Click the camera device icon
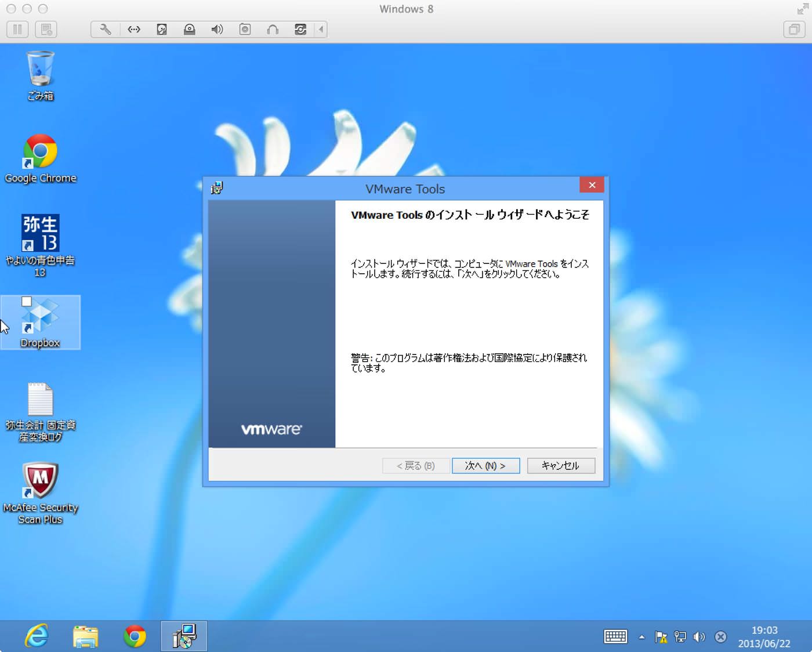The image size is (812, 652). 245,29
